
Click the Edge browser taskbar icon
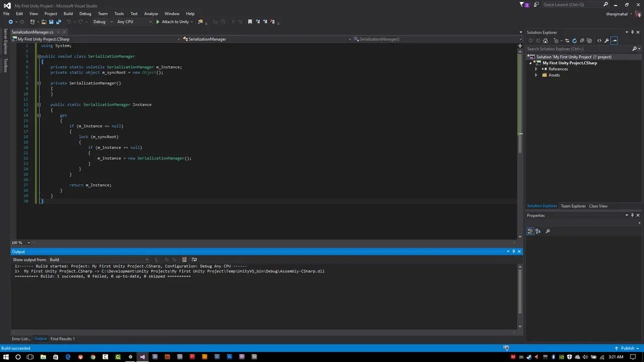[68, 357]
